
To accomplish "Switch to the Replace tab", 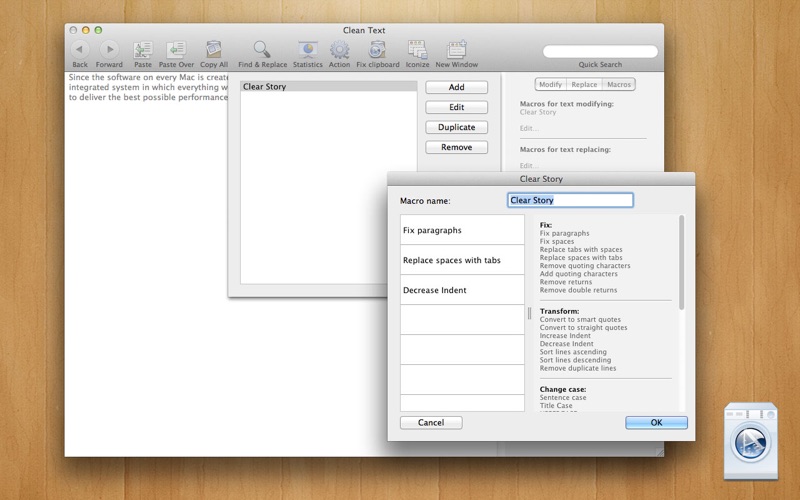I will click(x=584, y=85).
